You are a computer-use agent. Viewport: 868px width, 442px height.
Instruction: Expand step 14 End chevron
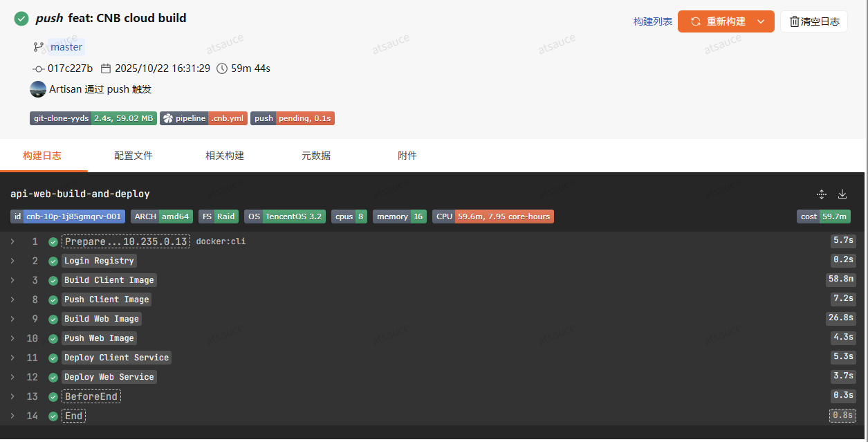tap(12, 416)
